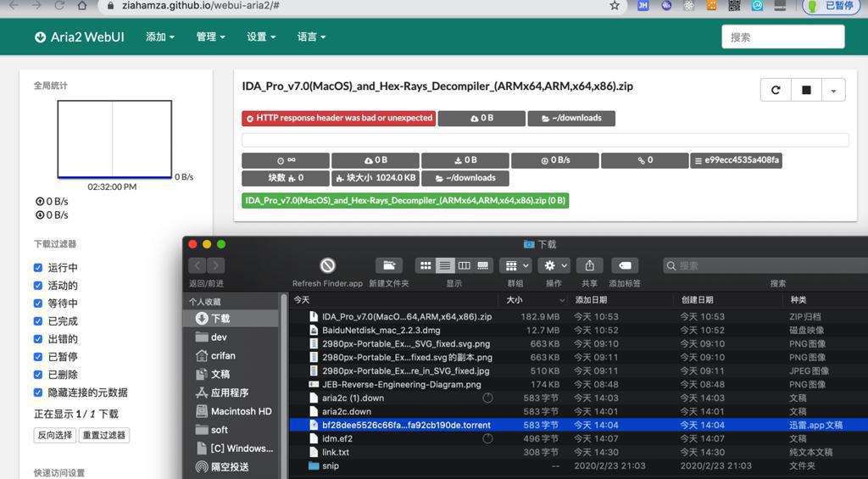
Task: Sort Finder list by 大小 column header
Action: (x=536, y=299)
